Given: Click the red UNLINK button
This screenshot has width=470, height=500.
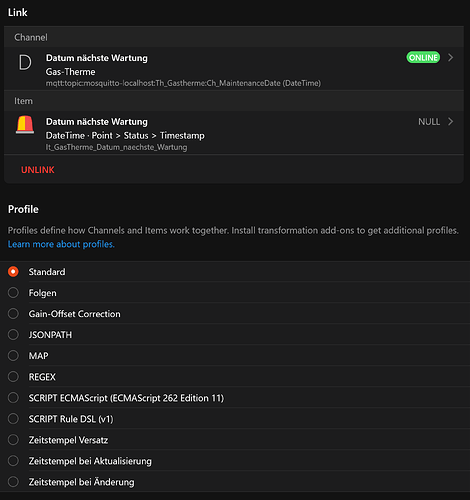Looking at the screenshot, I should pyautogui.click(x=38, y=170).
